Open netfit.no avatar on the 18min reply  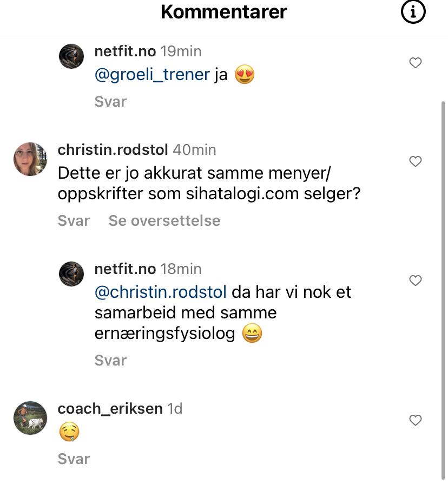71,274
